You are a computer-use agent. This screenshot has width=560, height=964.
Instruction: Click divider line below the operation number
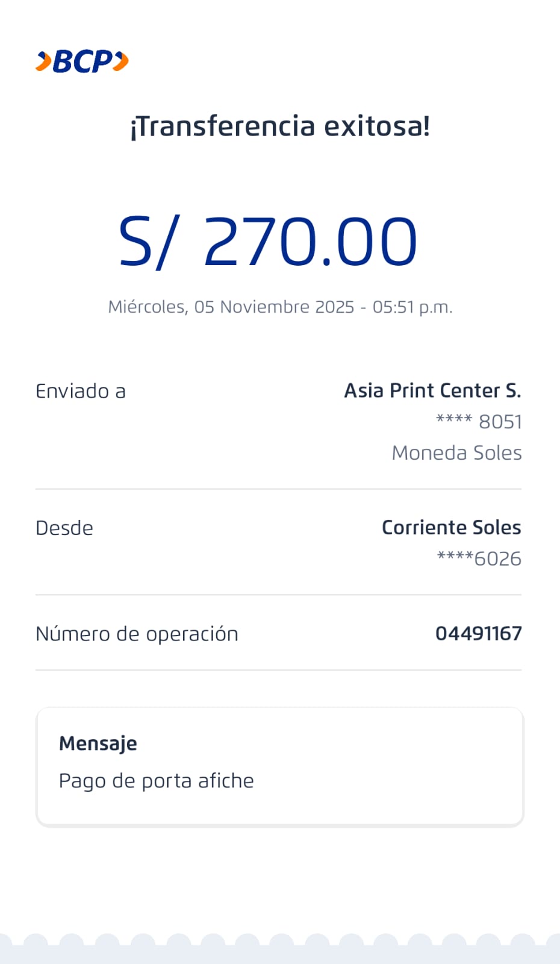pyautogui.click(x=278, y=670)
